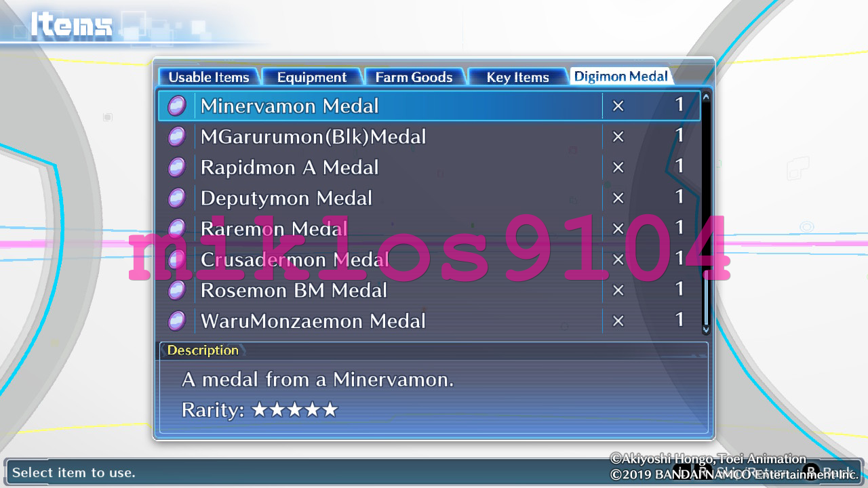Image resolution: width=868 pixels, height=488 pixels.
Task: Click the Crusadermon Medal icon
Action: coord(177,260)
